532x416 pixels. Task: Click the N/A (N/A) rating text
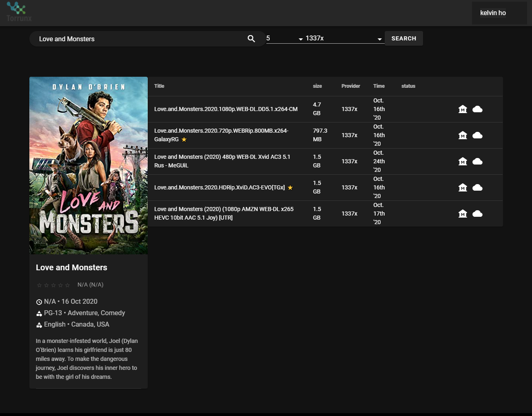point(91,285)
